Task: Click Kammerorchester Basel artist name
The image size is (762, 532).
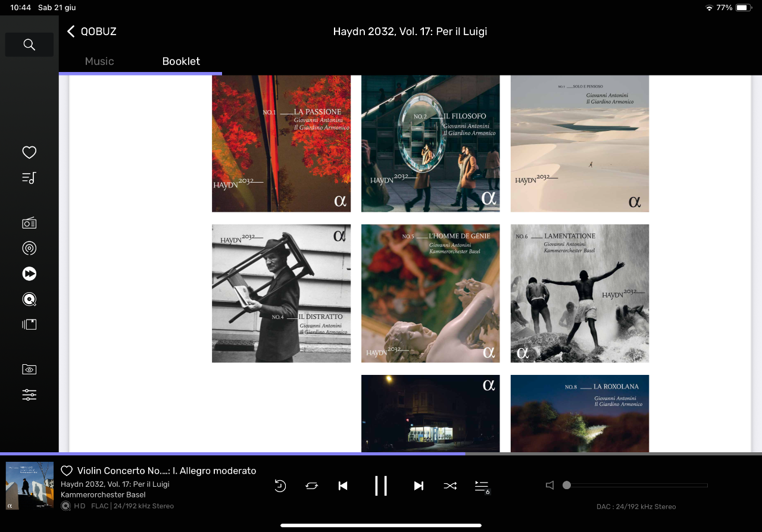Action: coord(103,495)
